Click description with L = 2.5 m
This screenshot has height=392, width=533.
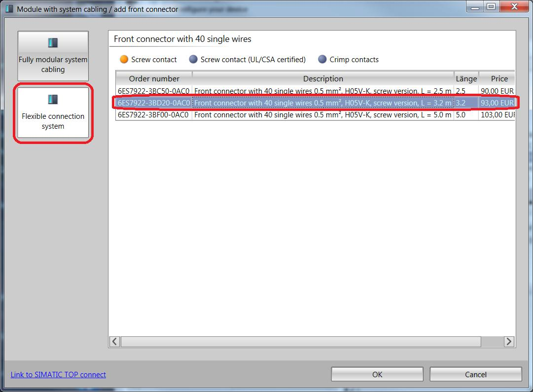click(x=323, y=91)
